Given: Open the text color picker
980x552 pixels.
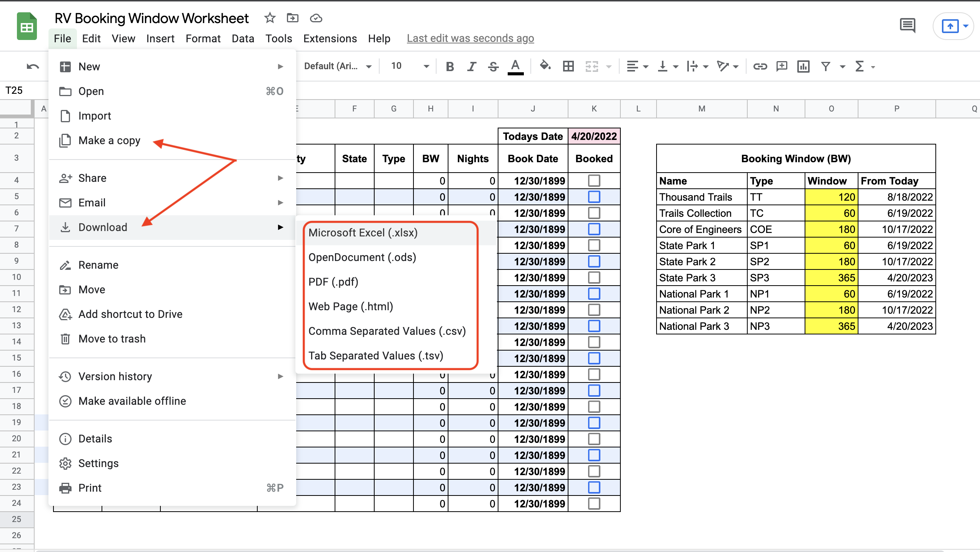Looking at the screenshot, I should click(515, 67).
